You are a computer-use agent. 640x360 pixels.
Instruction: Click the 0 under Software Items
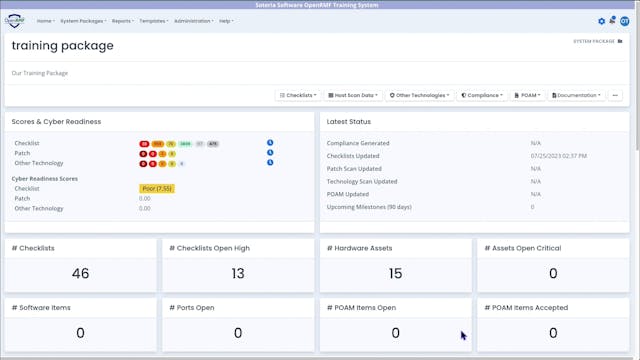[x=80, y=333]
